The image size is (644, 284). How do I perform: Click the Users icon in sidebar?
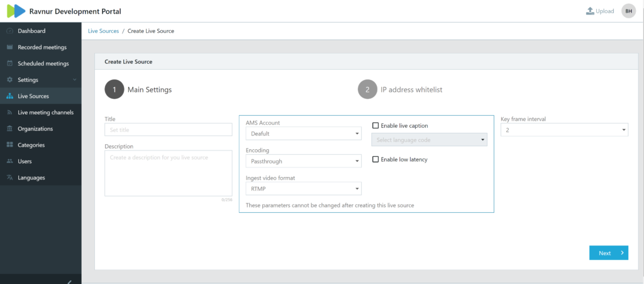(9, 162)
